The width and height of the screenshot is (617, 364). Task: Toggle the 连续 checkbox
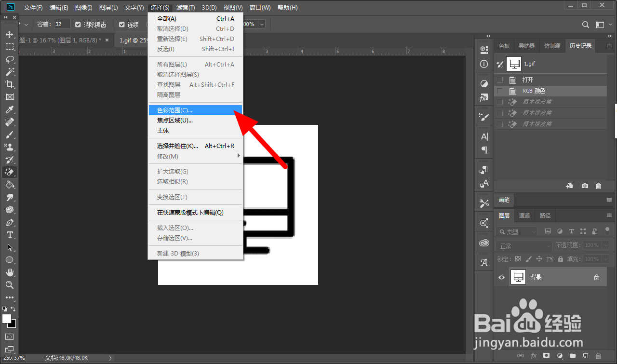[x=122, y=24]
